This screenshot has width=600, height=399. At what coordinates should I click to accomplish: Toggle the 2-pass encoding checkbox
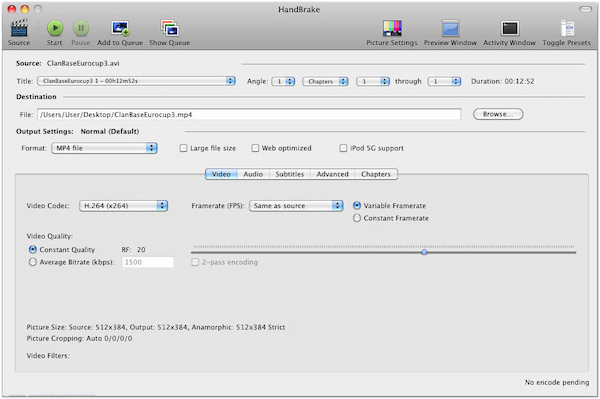[x=195, y=262]
